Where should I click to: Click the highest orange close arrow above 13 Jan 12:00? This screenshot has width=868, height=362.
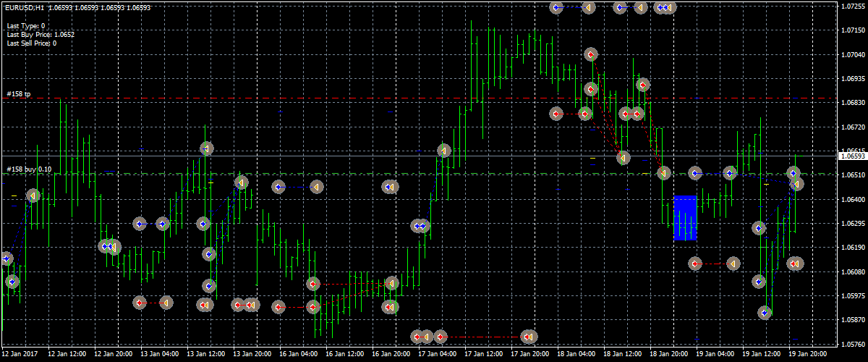pyautogui.click(x=206, y=148)
